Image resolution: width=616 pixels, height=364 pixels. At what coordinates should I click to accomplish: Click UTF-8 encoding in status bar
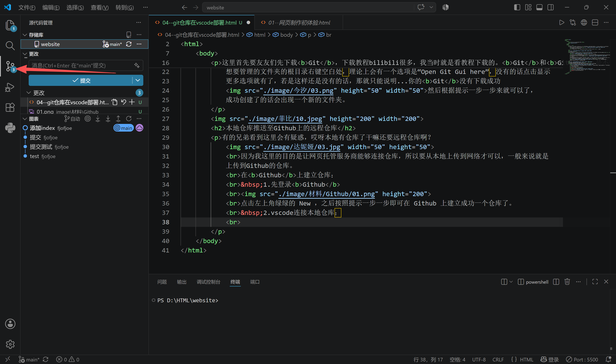[x=479, y=359]
